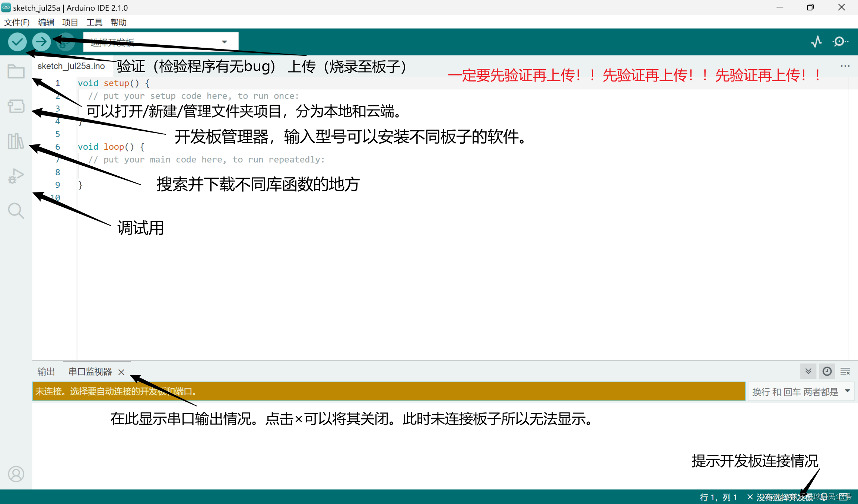Image resolution: width=858 pixels, height=504 pixels.
Task: Open the Library Manager sidebar icon
Action: coord(16,141)
